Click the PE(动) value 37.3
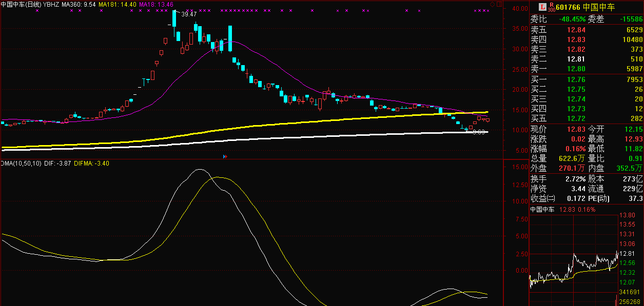 636,198
